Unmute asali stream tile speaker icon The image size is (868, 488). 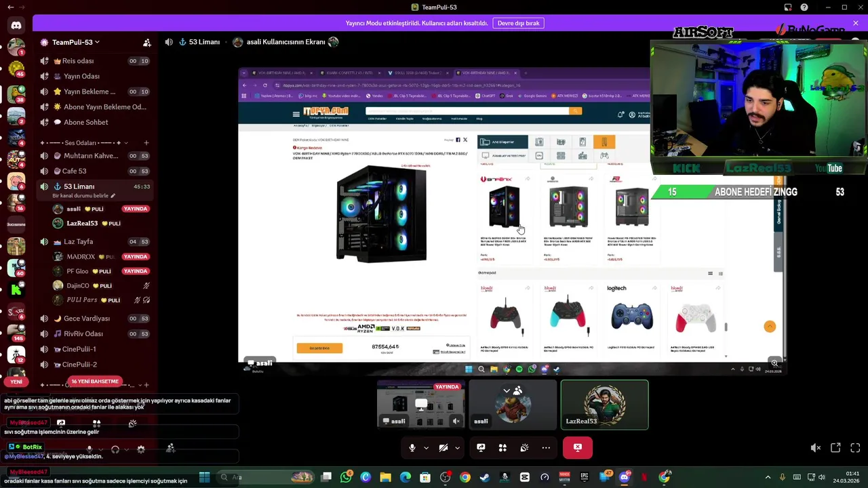pyautogui.click(x=456, y=421)
